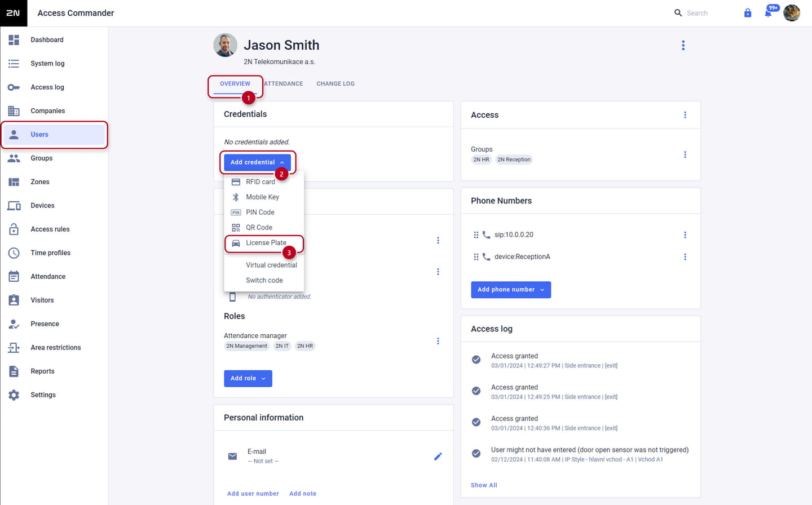Screen dimensions: 812x505
Task: Click the Access rules lock icon
Action: [x=14, y=229]
